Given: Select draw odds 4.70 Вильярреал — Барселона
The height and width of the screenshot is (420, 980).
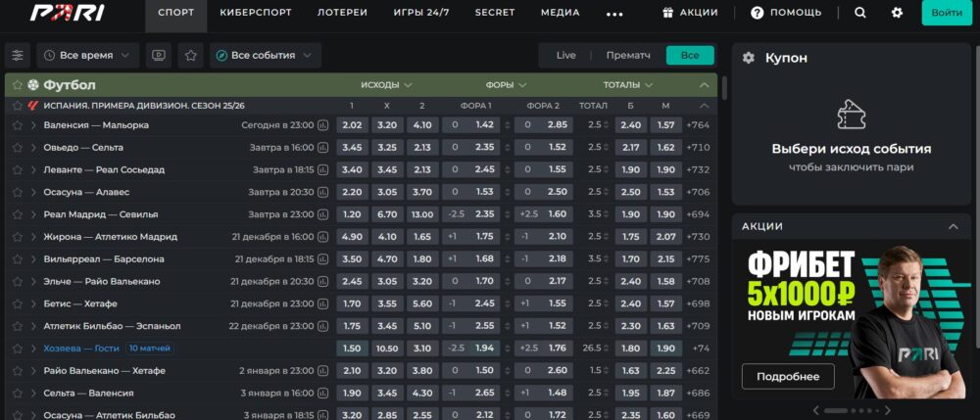Looking at the screenshot, I should (x=387, y=259).
